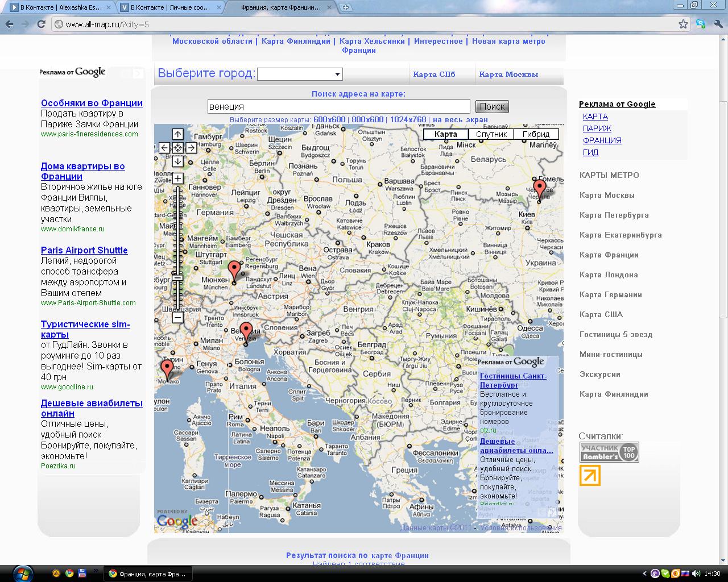Switch map to 'Гибрид' view
728x582 pixels.
click(x=536, y=134)
